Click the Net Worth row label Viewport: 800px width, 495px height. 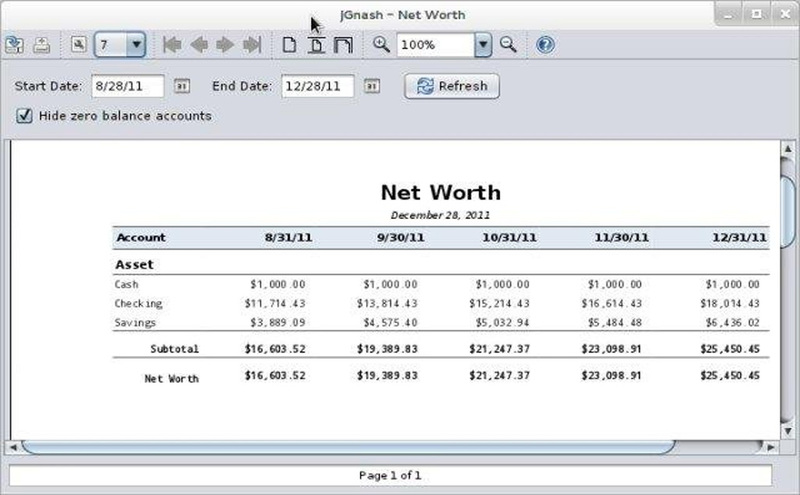click(171, 379)
